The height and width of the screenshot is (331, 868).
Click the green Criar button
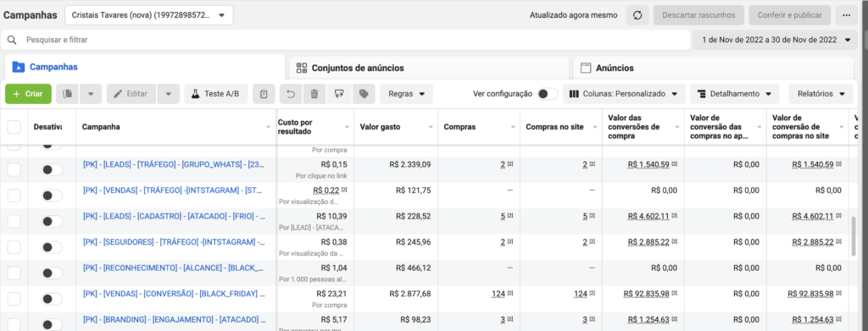point(28,94)
